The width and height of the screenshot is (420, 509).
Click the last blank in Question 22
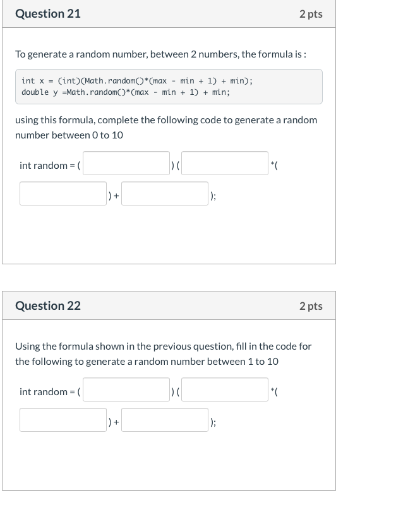pos(164,419)
